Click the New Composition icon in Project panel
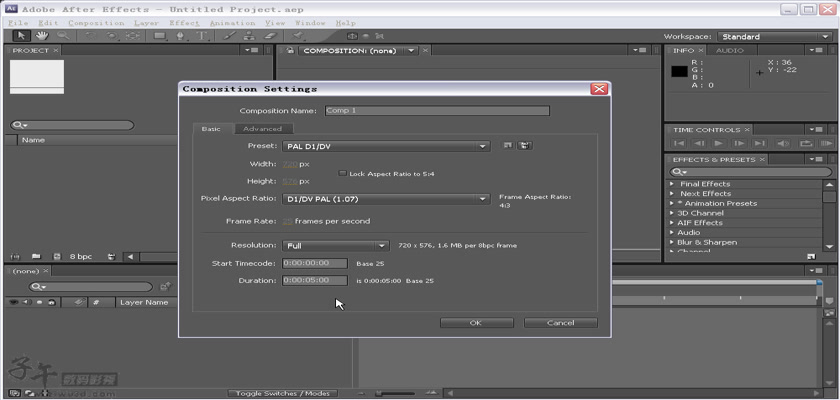The width and height of the screenshot is (840, 400). (x=57, y=256)
